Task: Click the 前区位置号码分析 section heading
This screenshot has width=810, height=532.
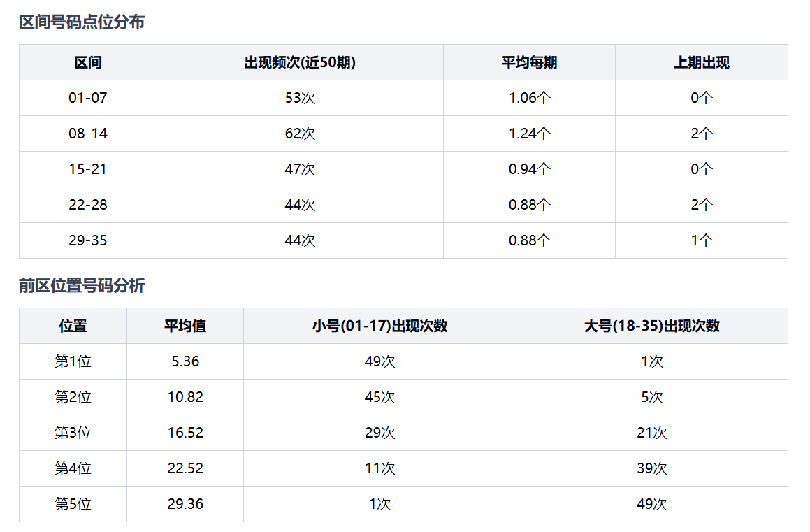Action: pyautogui.click(x=82, y=285)
